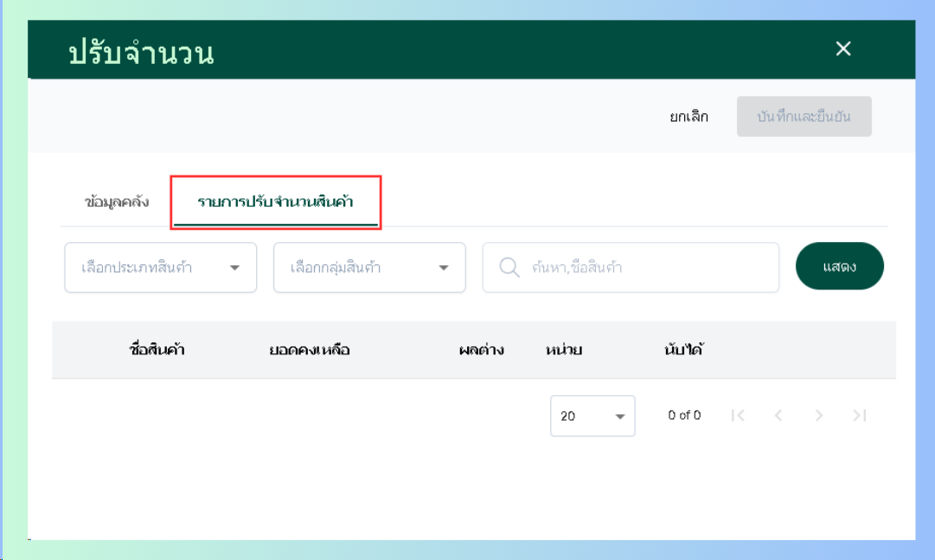This screenshot has width=935, height=560.
Task: Click the บันทึกและยืนยัน save button
Action: pos(804,116)
